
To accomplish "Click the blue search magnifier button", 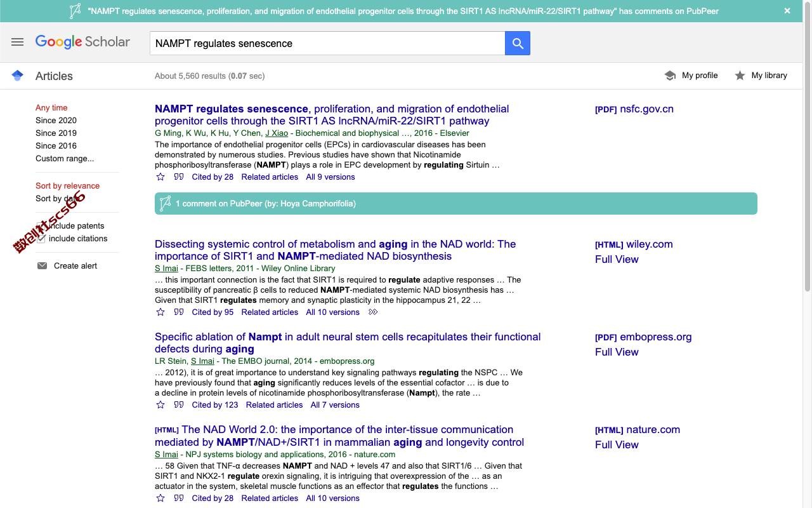I will click(x=518, y=43).
